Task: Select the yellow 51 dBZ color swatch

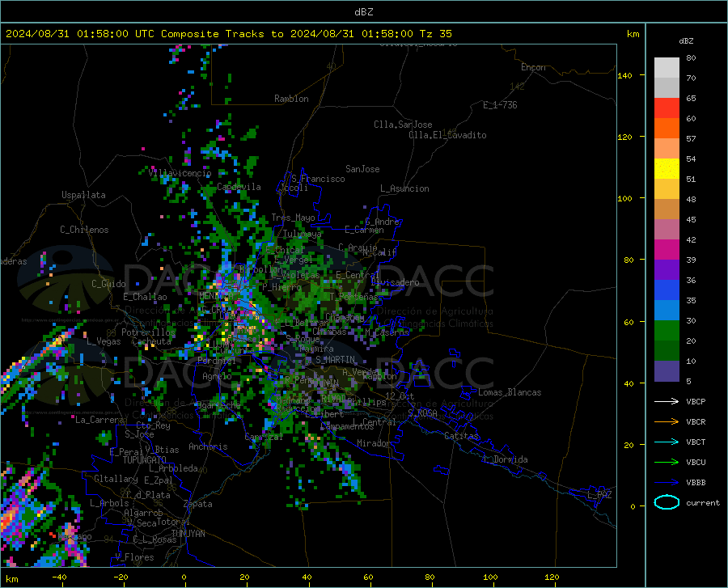Action: click(667, 169)
